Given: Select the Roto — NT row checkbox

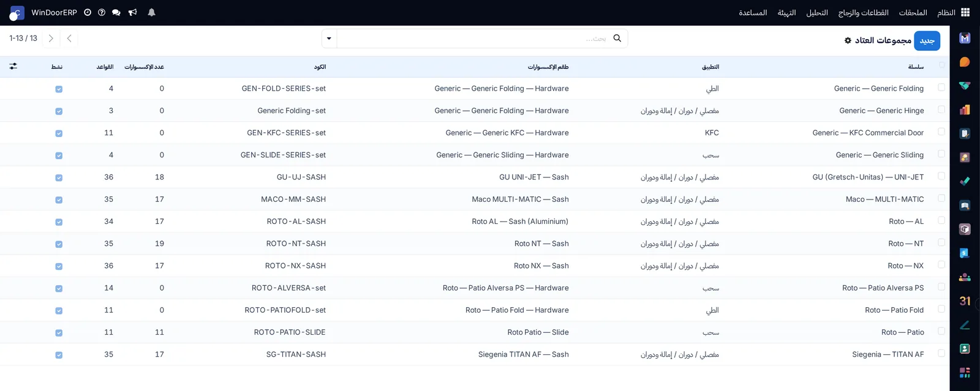Looking at the screenshot, I should click(x=941, y=242).
